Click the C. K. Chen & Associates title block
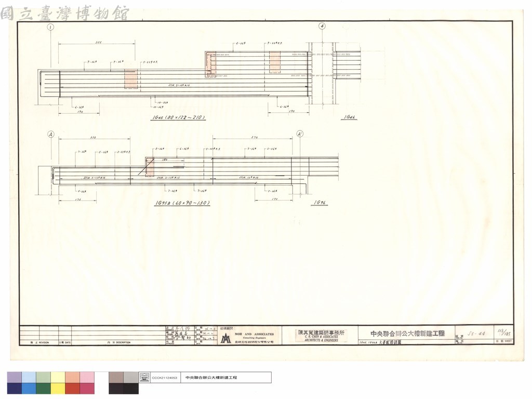 [x=321, y=336]
